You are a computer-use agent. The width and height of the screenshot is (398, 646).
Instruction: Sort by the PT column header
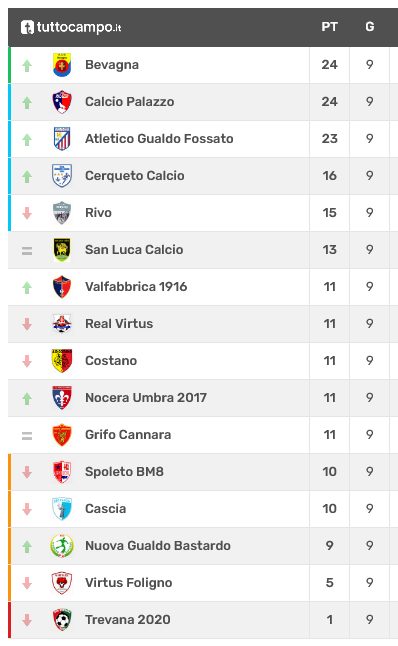(329, 27)
